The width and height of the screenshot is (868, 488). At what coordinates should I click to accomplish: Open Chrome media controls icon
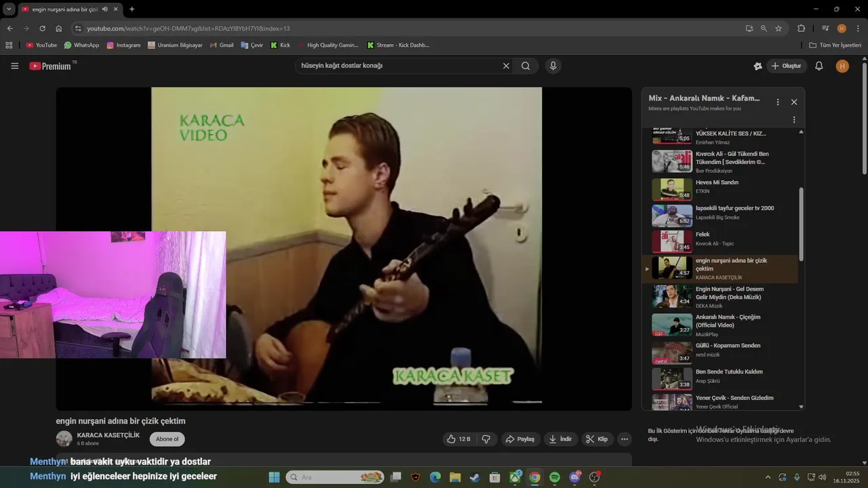(825, 28)
